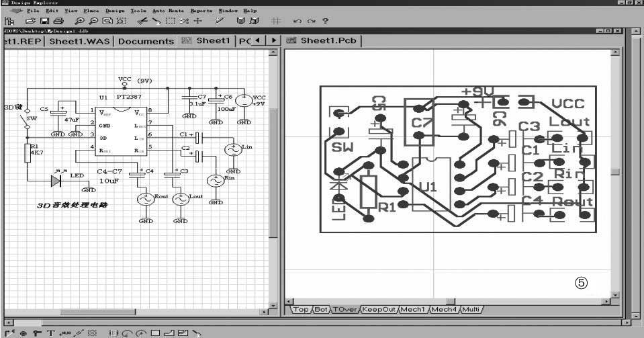The width and height of the screenshot is (644, 338).
Task: Select the KeepOut layer tab
Action: (379, 310)
